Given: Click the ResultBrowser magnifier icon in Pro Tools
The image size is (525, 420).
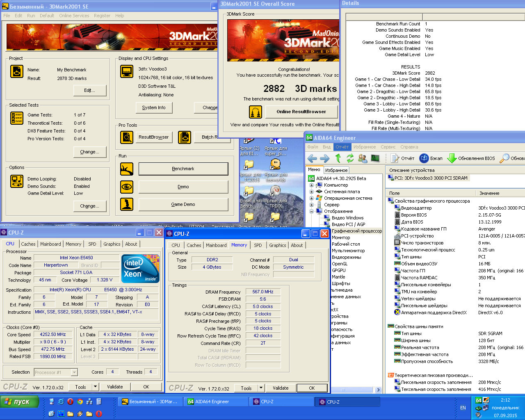Looking at the screenshot, I should pos(127,137).
